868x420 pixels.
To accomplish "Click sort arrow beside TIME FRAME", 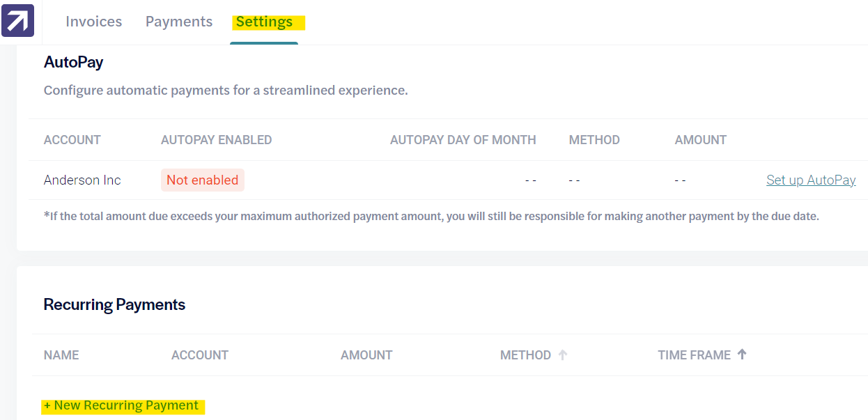I will pos(742,355).
